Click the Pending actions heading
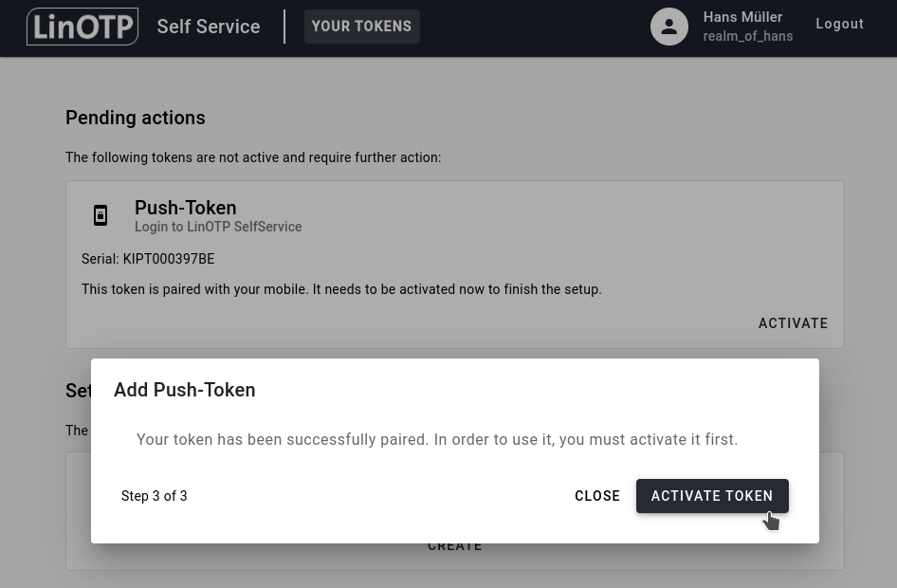Screen dimensions: 897x588 pyautogui.click(x=136, y=118)
